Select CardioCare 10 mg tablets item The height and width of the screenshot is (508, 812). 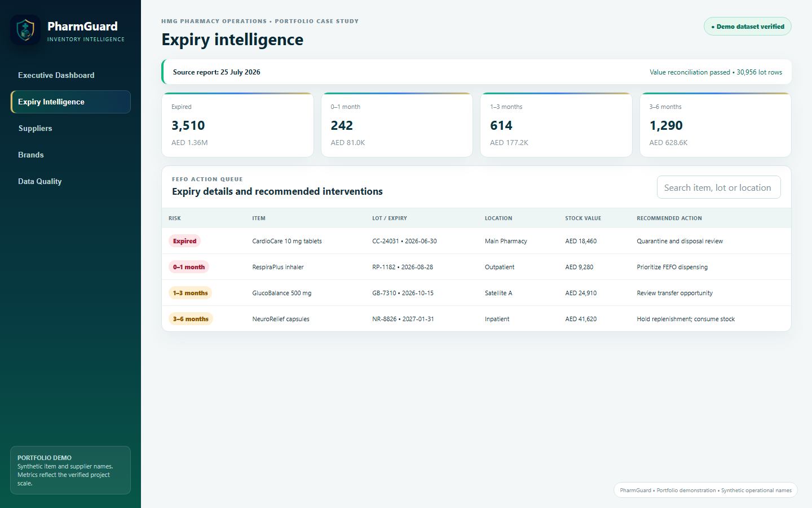coord(287,241)
